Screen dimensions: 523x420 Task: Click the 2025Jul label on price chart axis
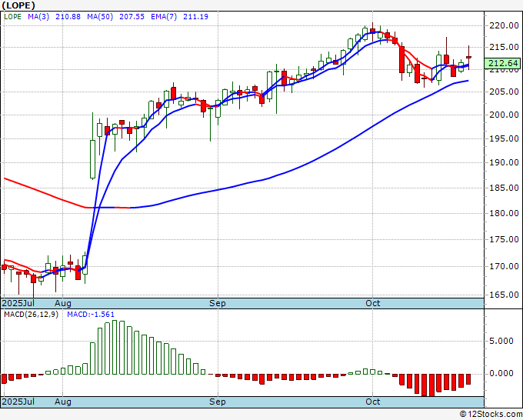click(18, 303)
